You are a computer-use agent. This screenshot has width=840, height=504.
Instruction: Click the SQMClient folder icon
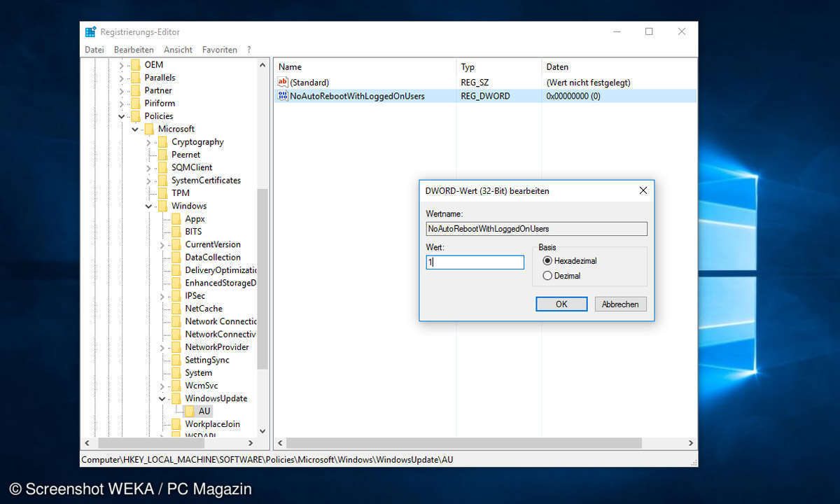pos(162,167)
